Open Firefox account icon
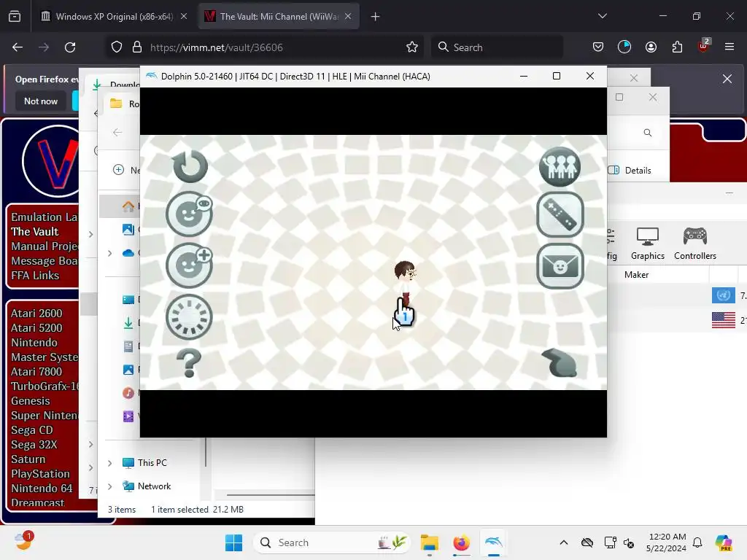Viewport: 747px width, 560px height. (x=651, y=47)
